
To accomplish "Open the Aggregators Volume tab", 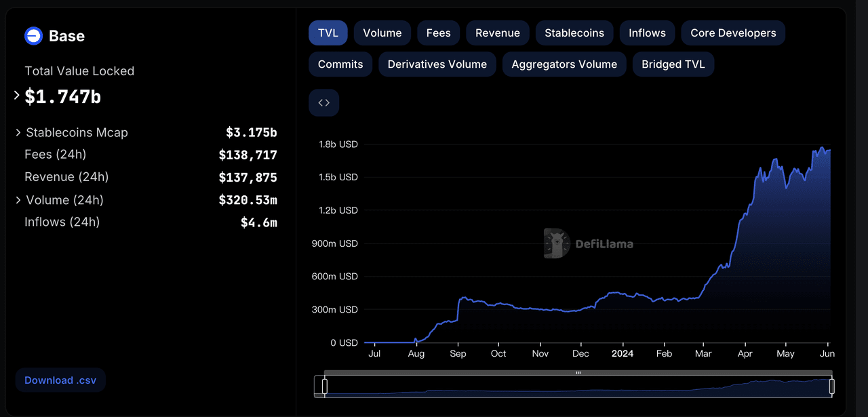I will [564, 64].
